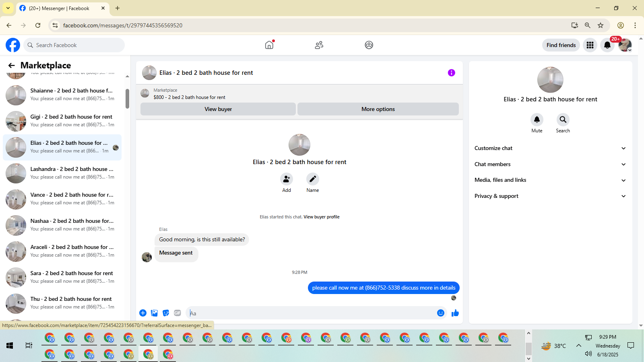The width and height of the screenshot is (644, 362).
Task: Open Task View on taskbar
Action: pos(29,346)
